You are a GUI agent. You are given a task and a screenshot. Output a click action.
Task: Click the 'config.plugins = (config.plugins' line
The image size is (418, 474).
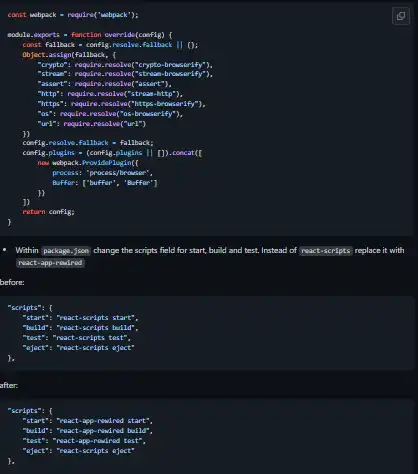[112, 153]
